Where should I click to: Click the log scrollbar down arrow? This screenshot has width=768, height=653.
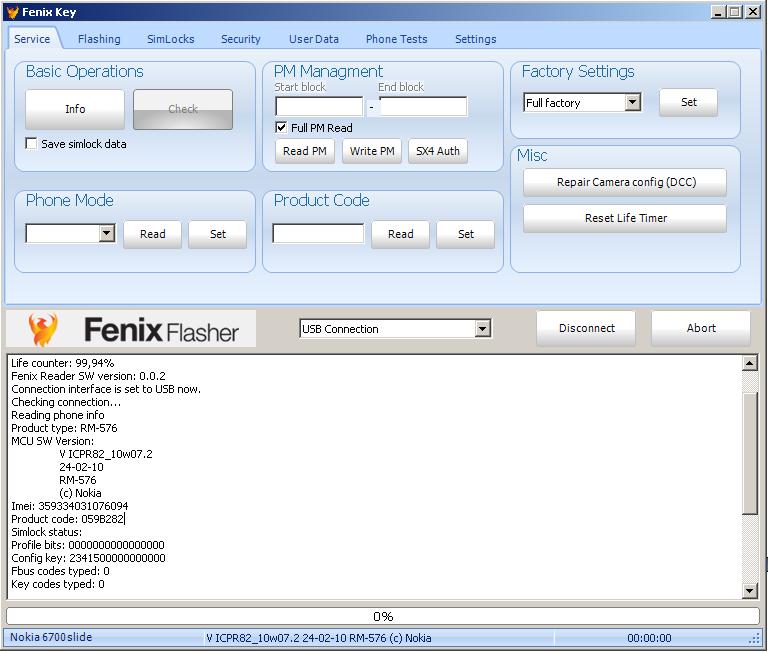click(x=749, y=590)
